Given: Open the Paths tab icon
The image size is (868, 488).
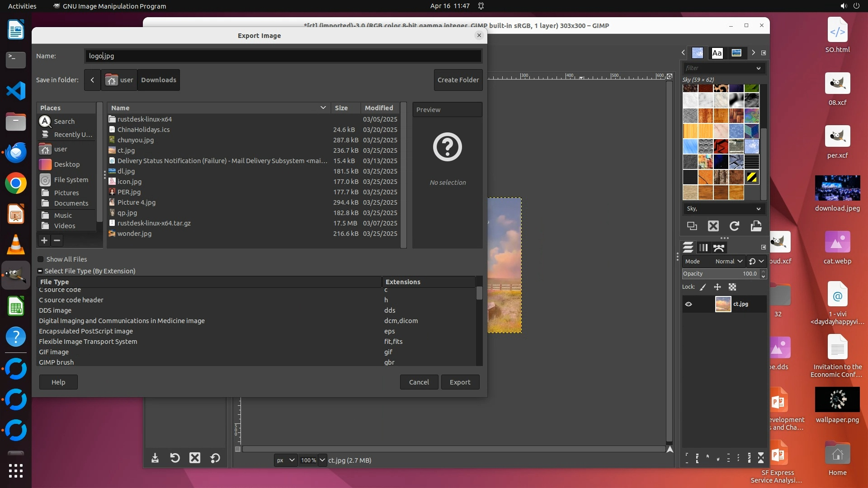Looking at the screenshot, I should click(719, 248).
